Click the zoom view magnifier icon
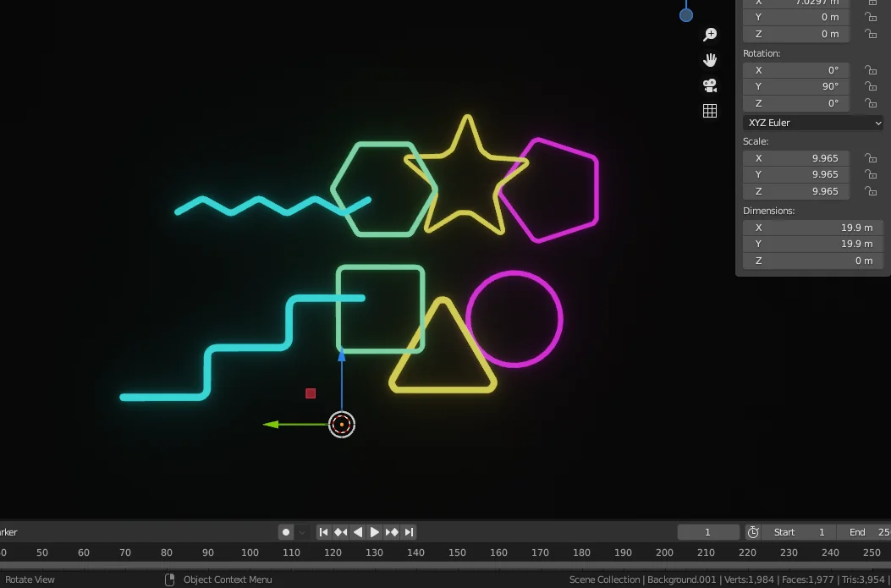 [710, 35]
